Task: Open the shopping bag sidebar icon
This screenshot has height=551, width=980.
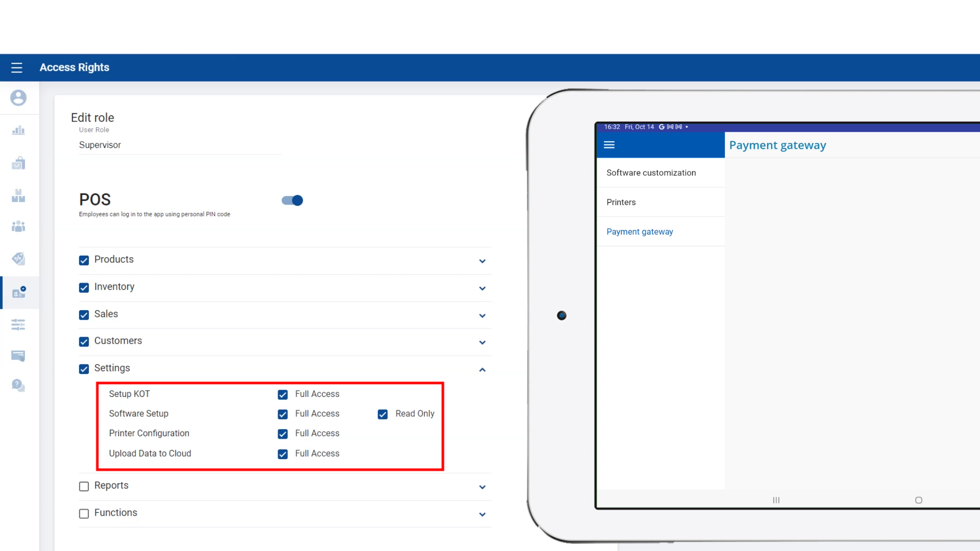Action: click(18, 163)
